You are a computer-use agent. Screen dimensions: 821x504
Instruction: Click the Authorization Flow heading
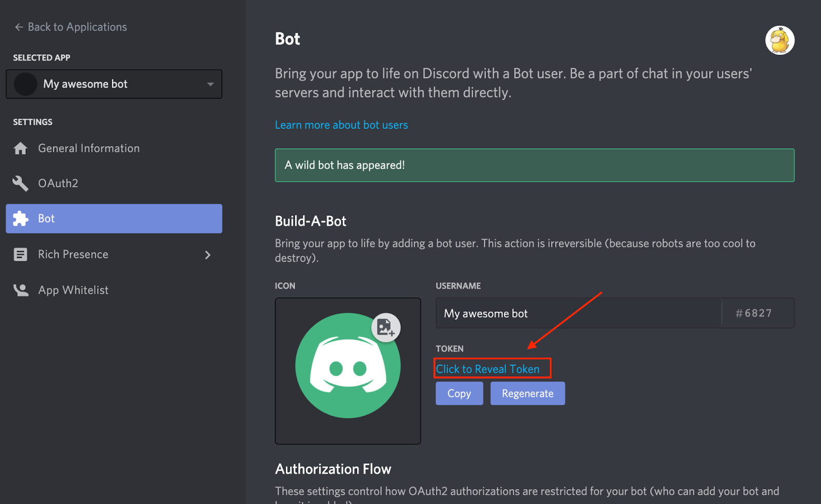pos(333,469)
